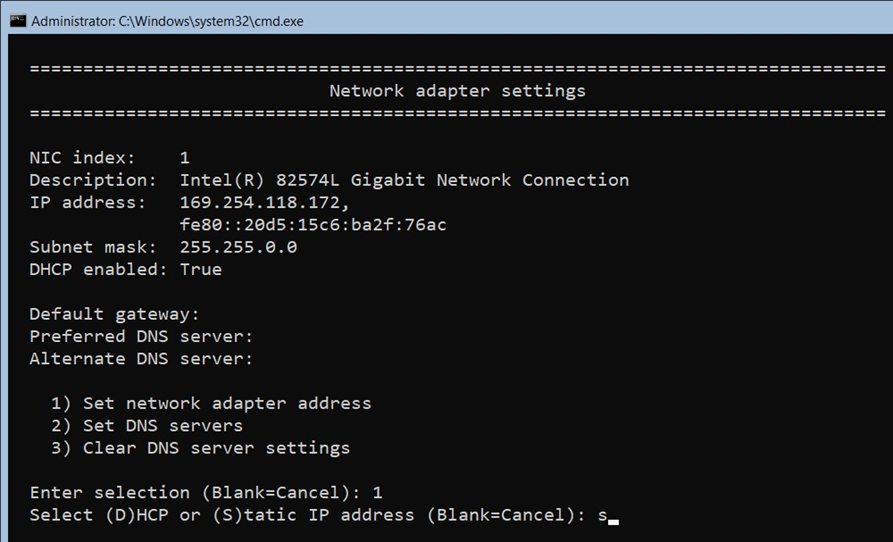Click the Network adapter settings heading

(457, 91)
